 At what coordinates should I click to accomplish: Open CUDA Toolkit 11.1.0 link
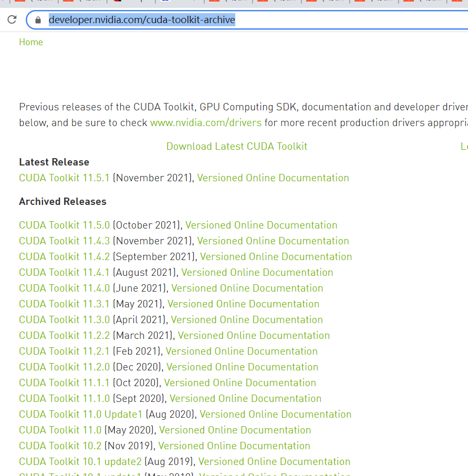point(64,399)
